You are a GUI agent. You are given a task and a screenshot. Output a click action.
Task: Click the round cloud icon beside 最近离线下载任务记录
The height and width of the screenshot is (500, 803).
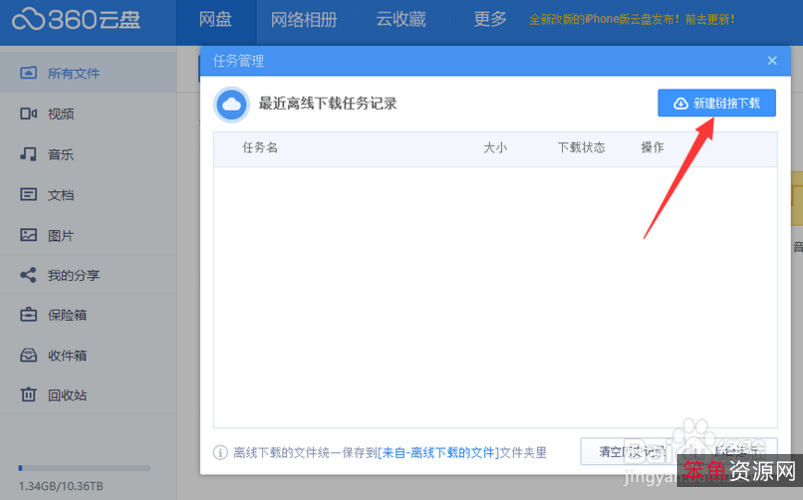pyautogui.click(x=231, y=105)
